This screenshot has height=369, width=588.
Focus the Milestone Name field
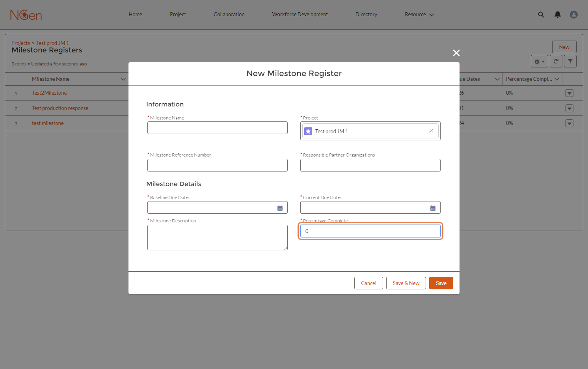point(218,128)
